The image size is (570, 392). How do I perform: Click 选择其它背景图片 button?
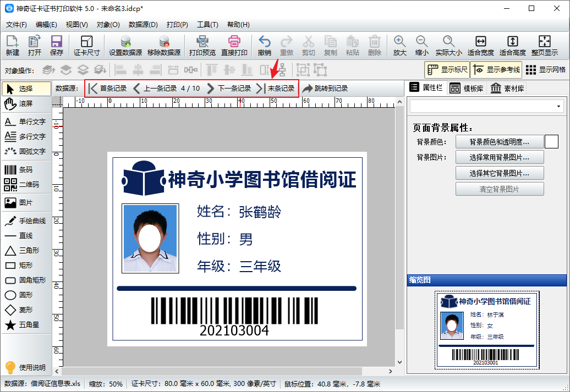500,173
